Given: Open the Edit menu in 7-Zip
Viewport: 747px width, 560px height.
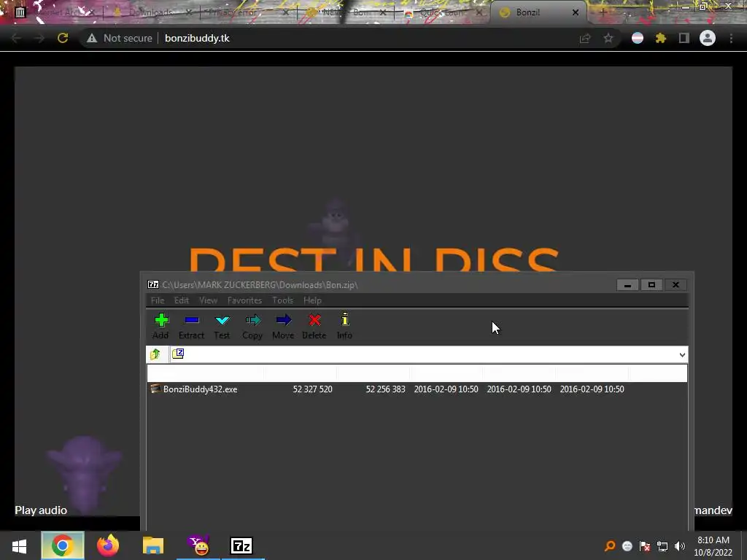Looking at the screenshot, I should pyautogui.click(x=182, y=300).
